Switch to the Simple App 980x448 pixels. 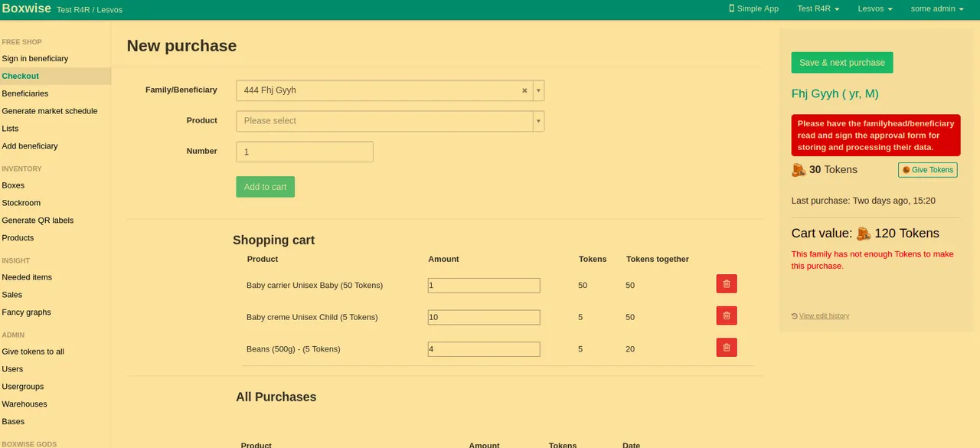[x=753, y=9]
